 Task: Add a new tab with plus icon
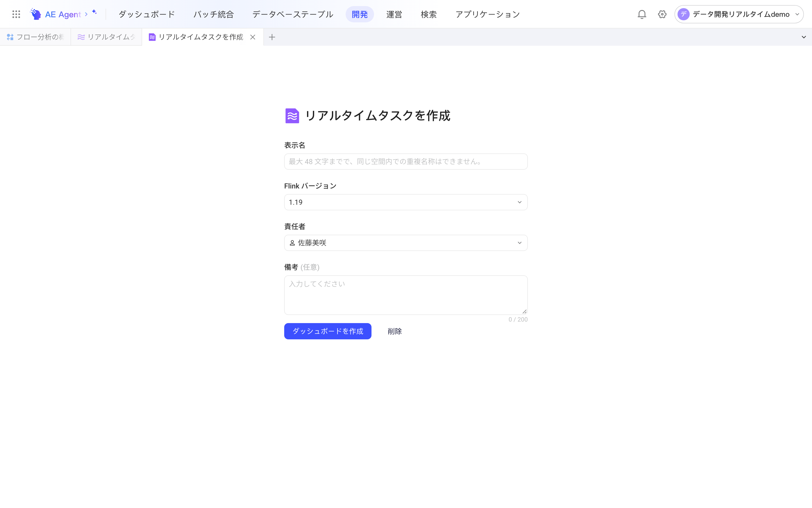coord(272,37)
